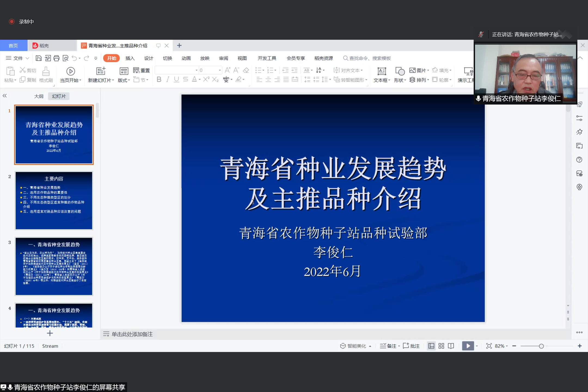Select normal view in status bar
Image resolution: width=588 pixels, height=392 pixels.
(x=431, y=346)
